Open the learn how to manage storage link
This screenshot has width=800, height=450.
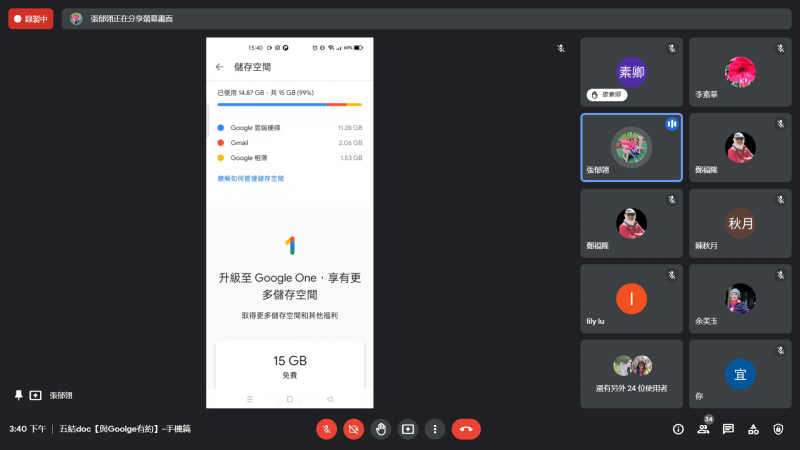point(251,179)
